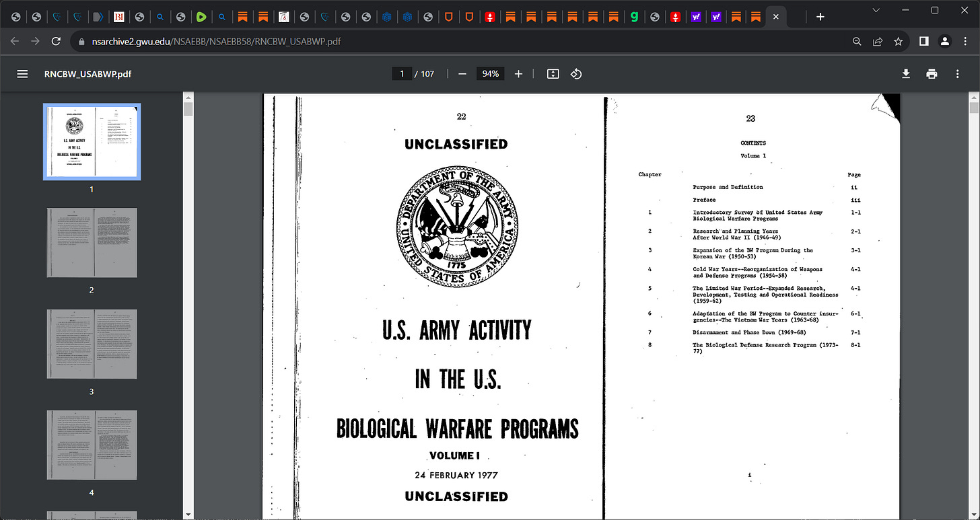980x520 pixels.
Task: Click the 94% zoom level field
Action: pos(490,74)
